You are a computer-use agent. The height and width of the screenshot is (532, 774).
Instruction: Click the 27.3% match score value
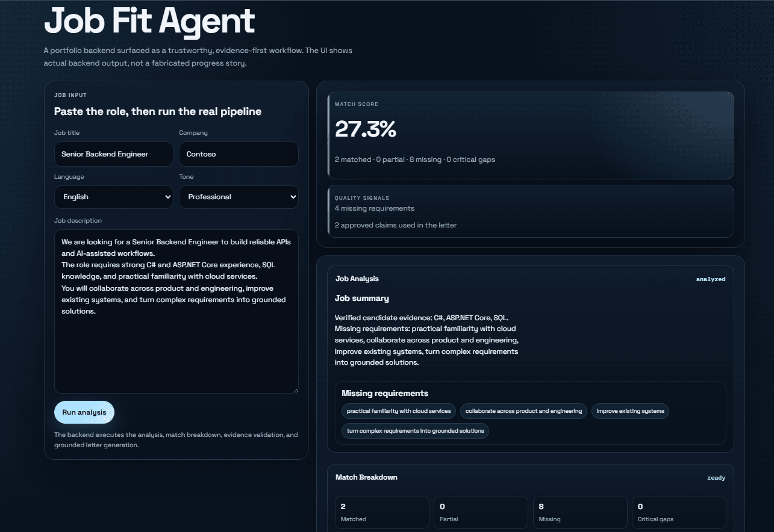coord(366,129)
